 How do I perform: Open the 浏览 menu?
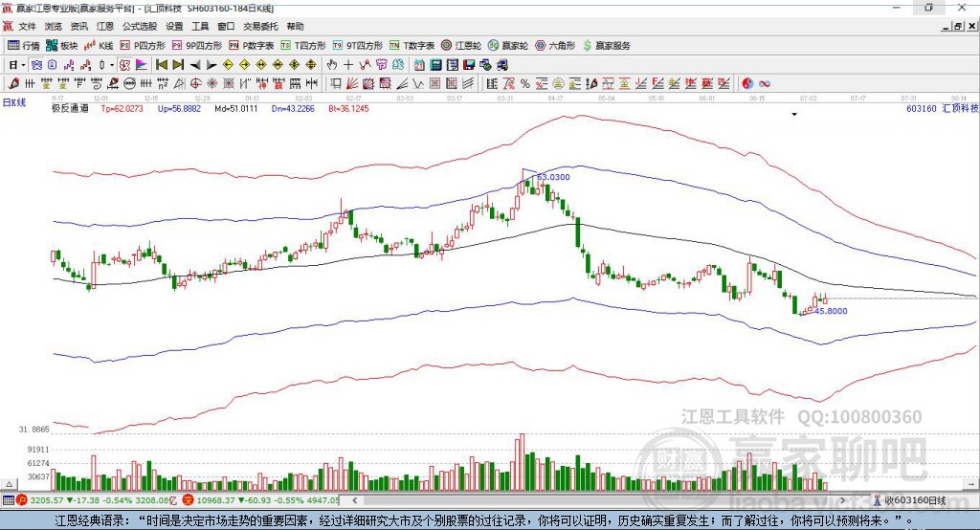click(x=54, y=26)
